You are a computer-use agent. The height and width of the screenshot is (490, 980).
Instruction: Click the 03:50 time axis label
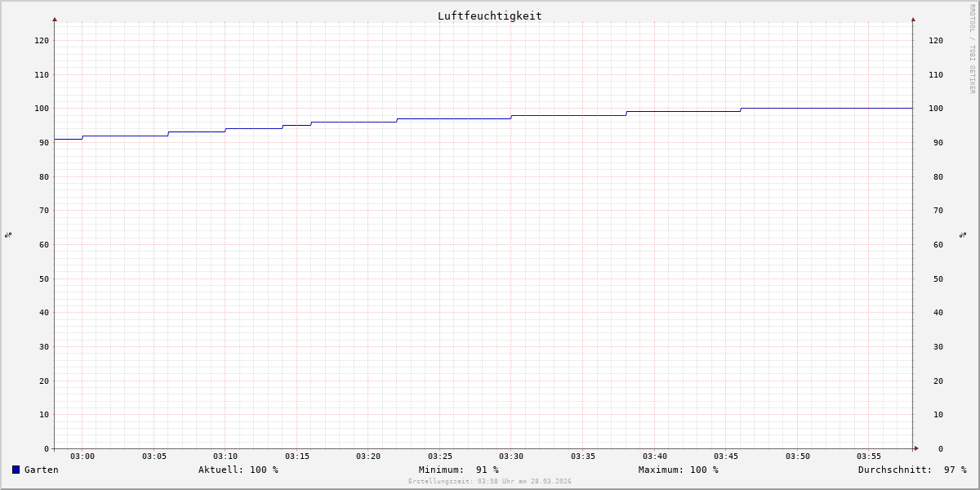tap(798, 456)
